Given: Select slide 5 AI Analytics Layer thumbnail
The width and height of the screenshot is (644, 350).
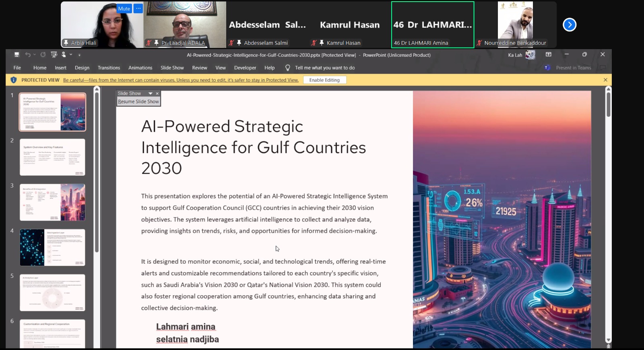Looking at the screenshot, I should 52,292.
